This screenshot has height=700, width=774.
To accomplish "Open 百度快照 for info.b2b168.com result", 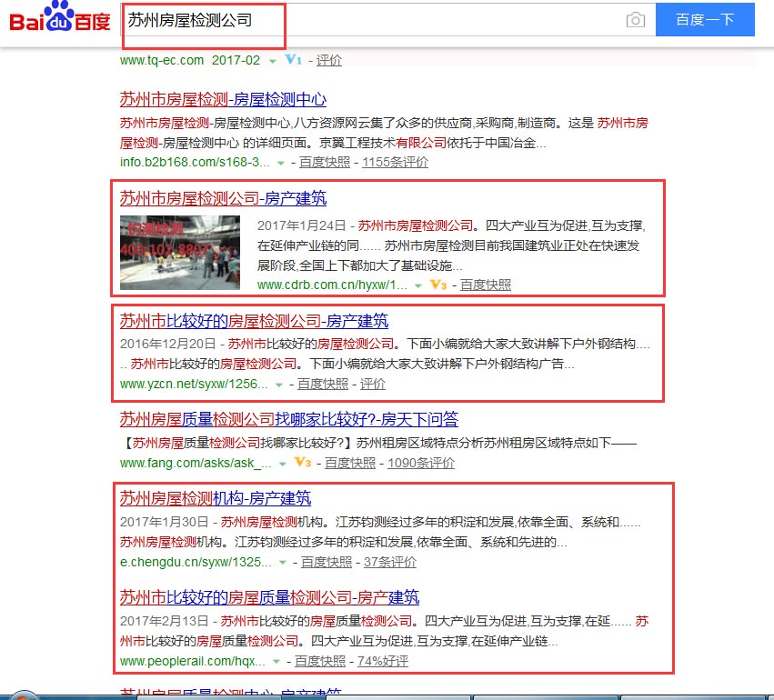I will [x=325, y=162].
